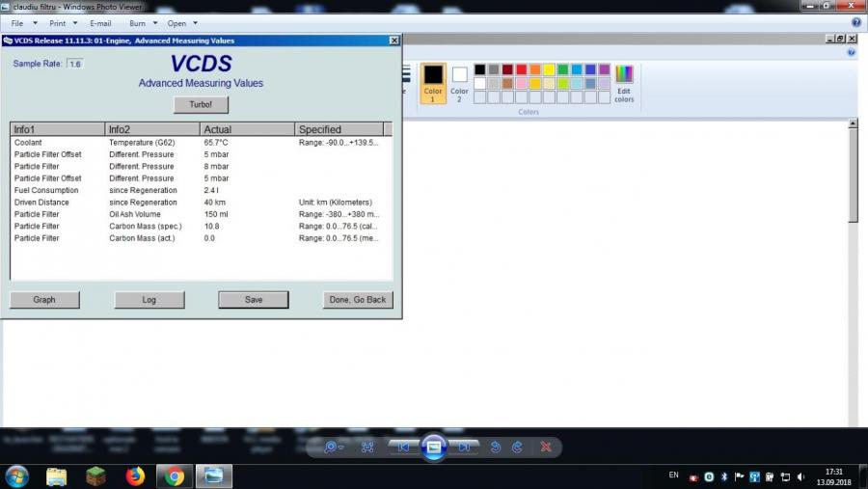
Task: Pick the yellow color from the palette
Action: pyautogui.click(x=549, y=69)
